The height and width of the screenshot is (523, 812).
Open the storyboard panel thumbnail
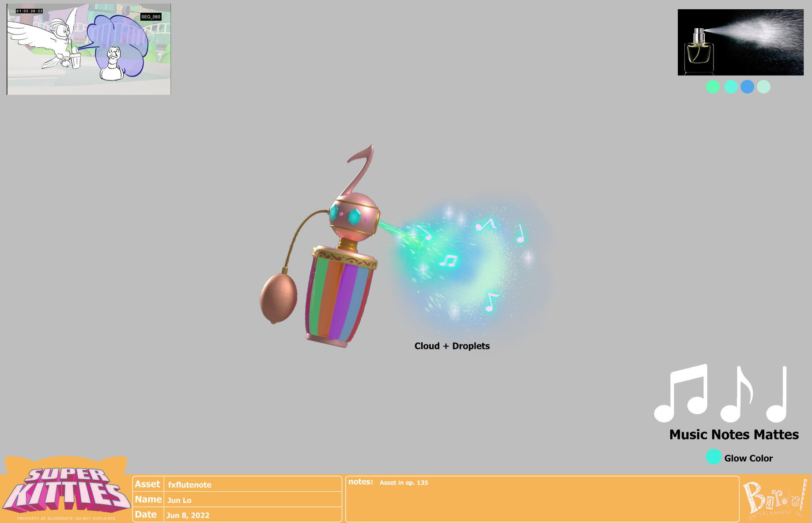pyautogui.click(x=89, y=49)
